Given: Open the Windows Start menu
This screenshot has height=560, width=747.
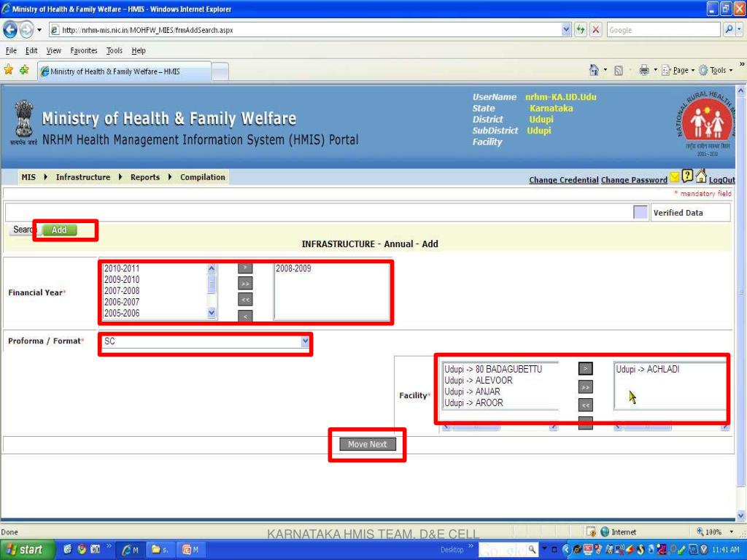Looking at the screenshot, I should pyautogui.click(x=26, y=550).
